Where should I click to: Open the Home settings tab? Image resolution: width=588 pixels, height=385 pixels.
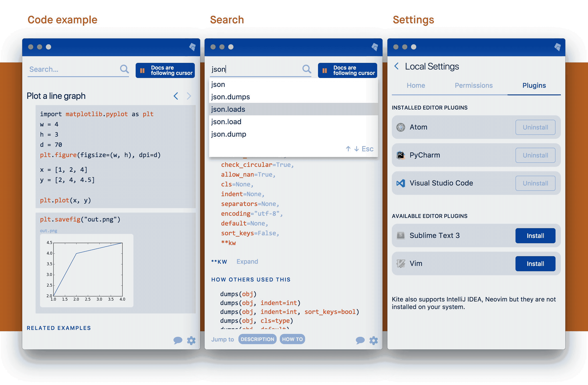pyautogui.click(x=416, y=85)
